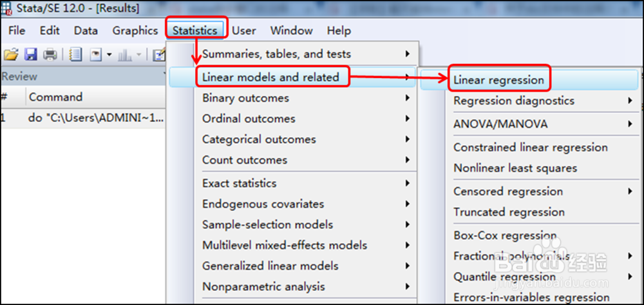Expand the Endogenous covariates submenu
The image size is (644, 305).
[293, 204]
